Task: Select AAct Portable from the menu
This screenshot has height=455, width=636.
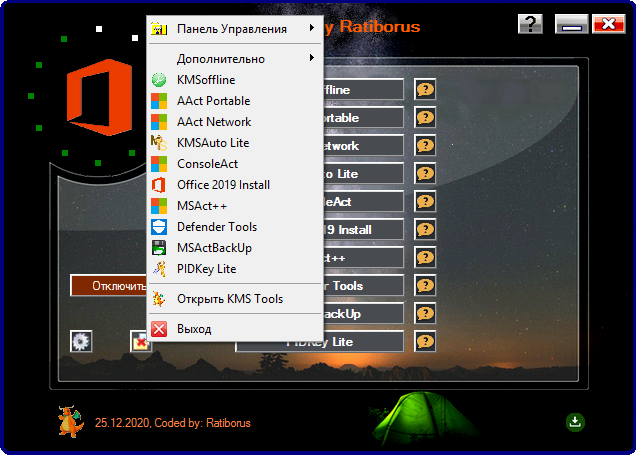Action: (x=213, y=101)
